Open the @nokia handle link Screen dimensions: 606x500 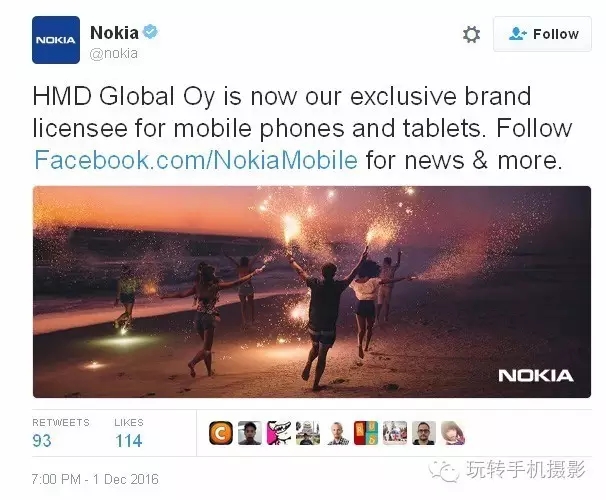click(x=114, y=53)
